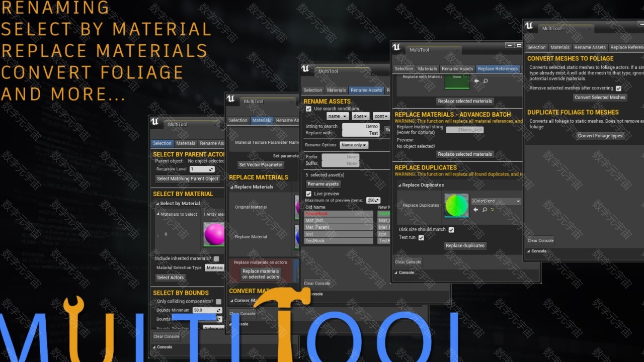Select the highlighted Replace References tab

(498, 69)
